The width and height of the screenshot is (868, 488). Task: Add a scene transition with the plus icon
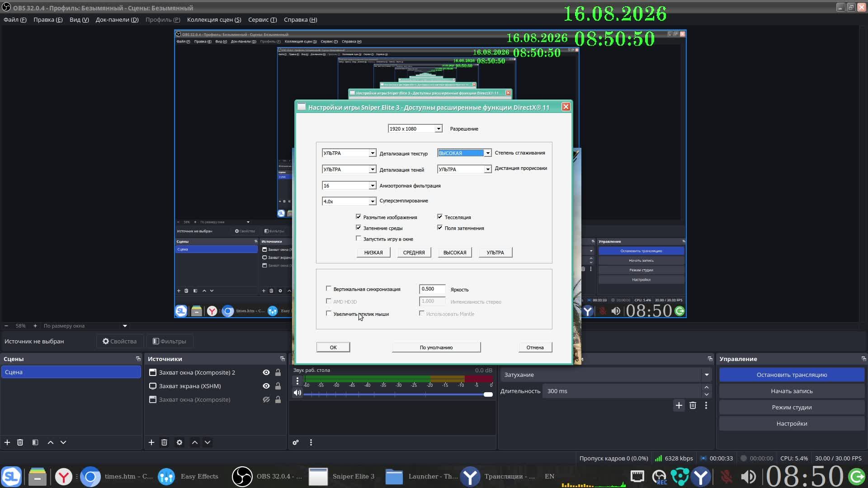(679, 405)
